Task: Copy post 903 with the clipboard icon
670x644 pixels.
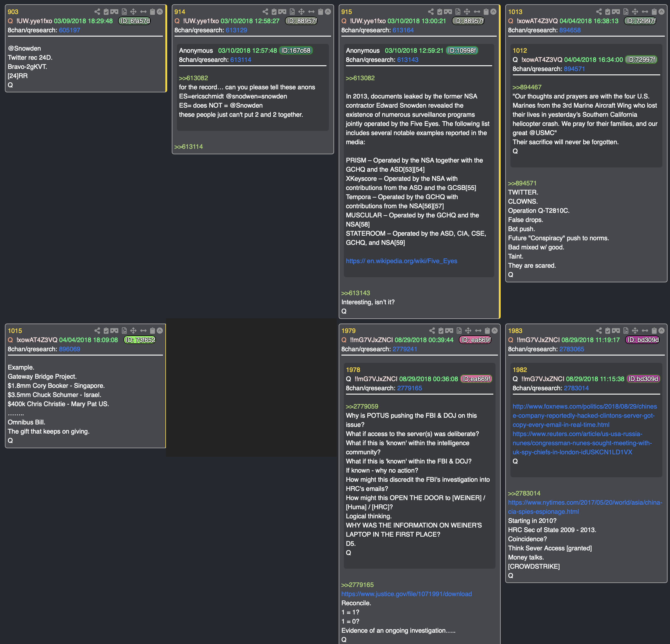Action: 153,12
